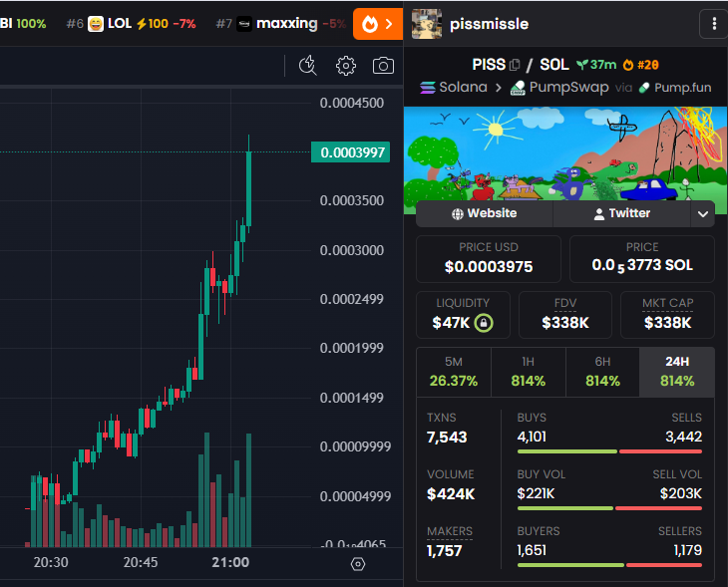
Task: Open the orange trending flame button
Action: tap(378, 24)
